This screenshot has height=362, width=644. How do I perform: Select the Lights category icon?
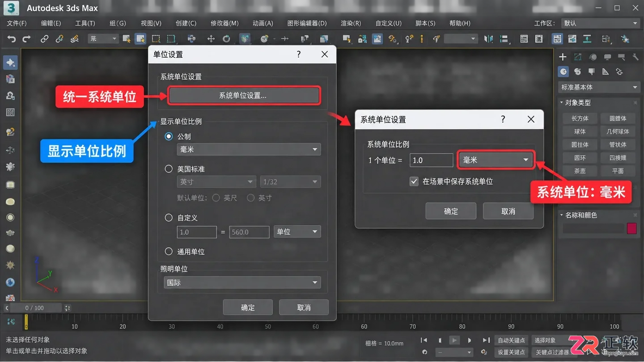tap(592, 72)
